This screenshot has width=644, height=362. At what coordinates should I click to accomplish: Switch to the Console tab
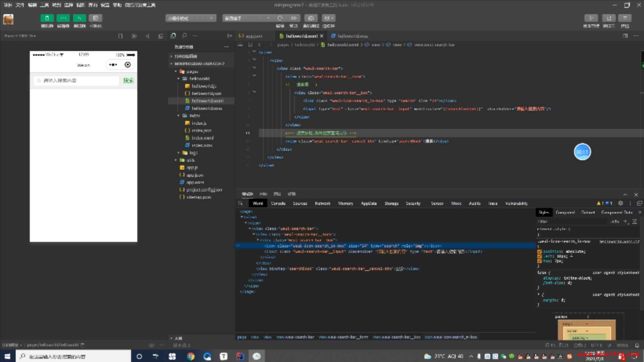(x=278, y=203)
